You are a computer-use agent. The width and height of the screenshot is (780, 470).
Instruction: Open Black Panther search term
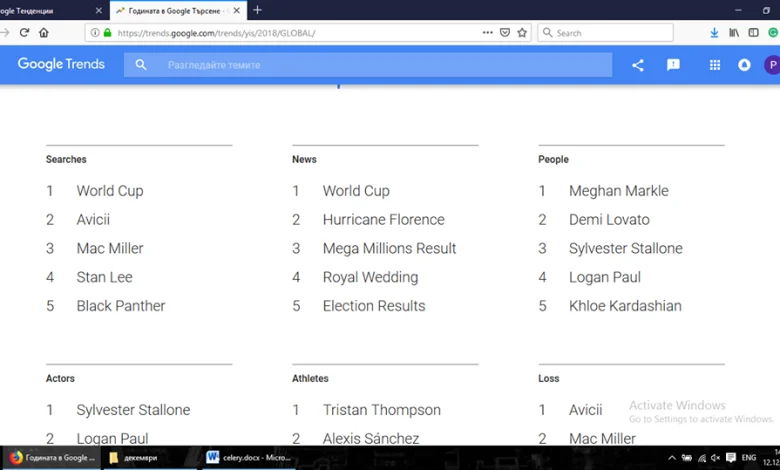121,306
